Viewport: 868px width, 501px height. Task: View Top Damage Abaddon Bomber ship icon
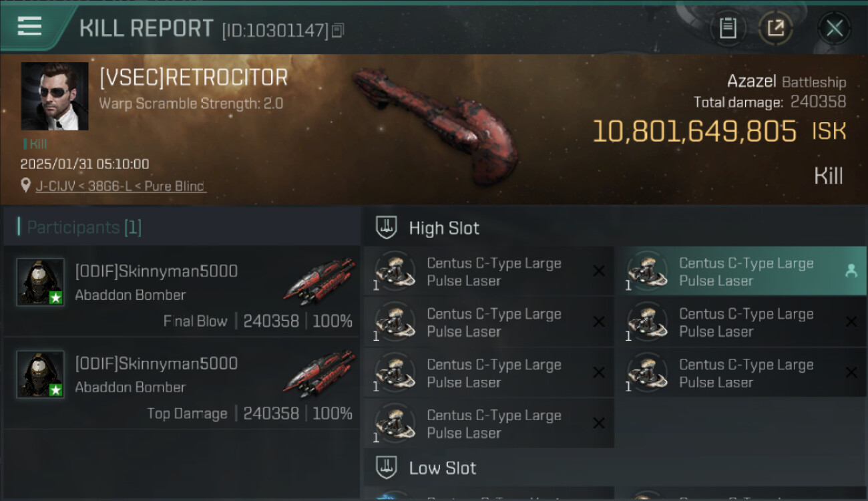point(318,374)
